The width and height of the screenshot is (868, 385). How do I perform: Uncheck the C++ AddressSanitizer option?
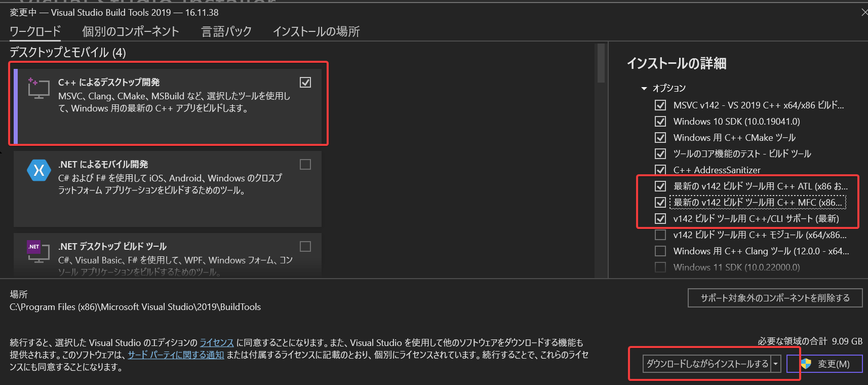660,170
